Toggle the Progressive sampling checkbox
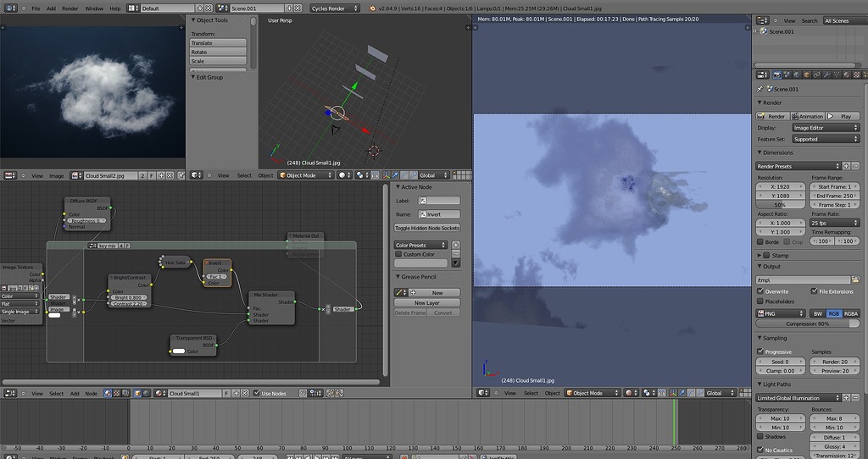Image resolution: width=868 pixels, height=459 pixels. click(x=760, y=351)
